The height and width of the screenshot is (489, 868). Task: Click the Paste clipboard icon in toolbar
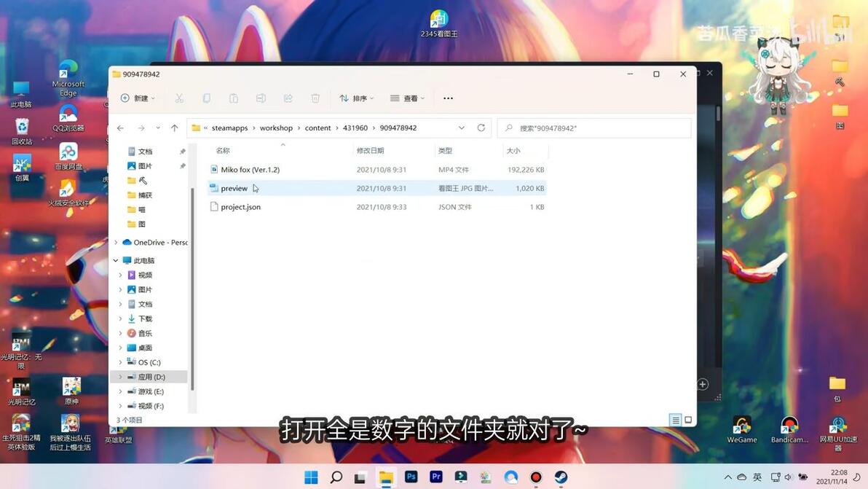tap(234, 98)
